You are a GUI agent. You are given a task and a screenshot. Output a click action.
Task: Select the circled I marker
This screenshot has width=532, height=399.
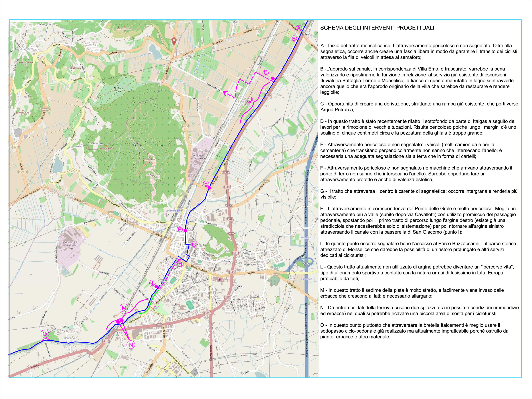tap(152, 283)
